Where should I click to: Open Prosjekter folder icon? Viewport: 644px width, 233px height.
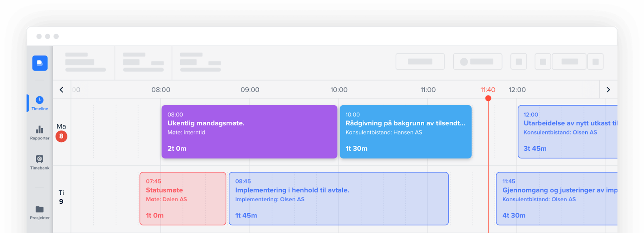tap(39, 209)
